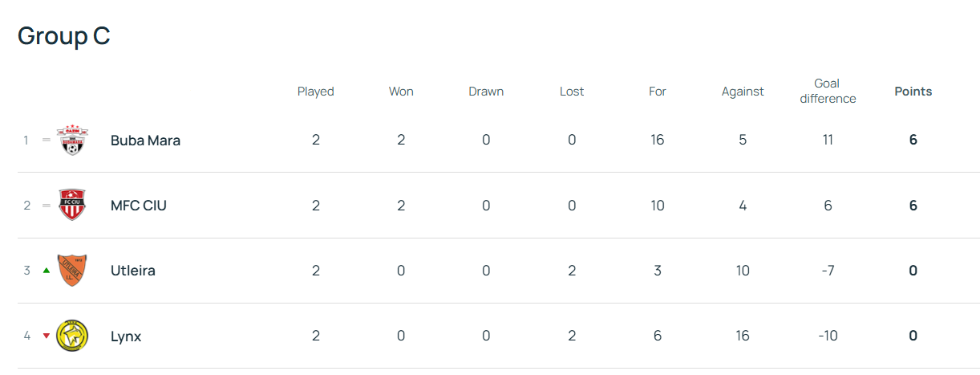Viewport: 980px width, 375px height.
Task: Click the Points column header
Action: pyautogui.click(x=913, y=92)
